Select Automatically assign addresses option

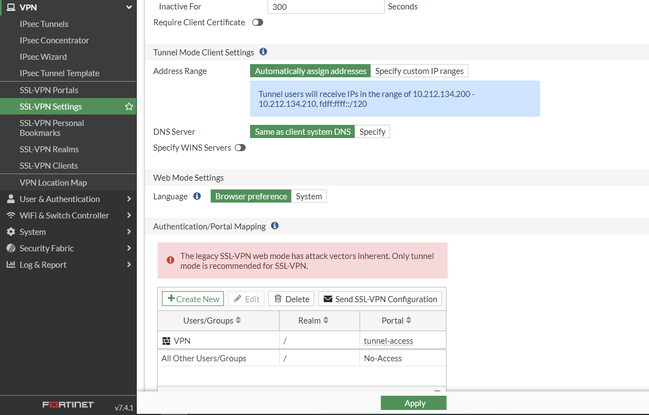click(x=310, y=71)
